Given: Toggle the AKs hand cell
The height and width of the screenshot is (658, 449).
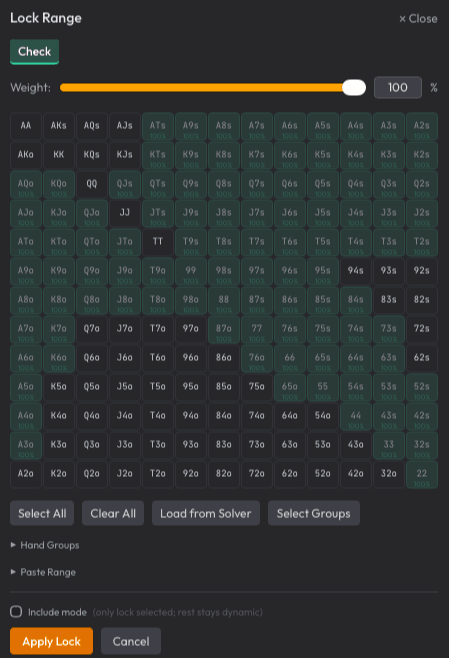Looking at the screenshot, I should click(x=59, y=126).
